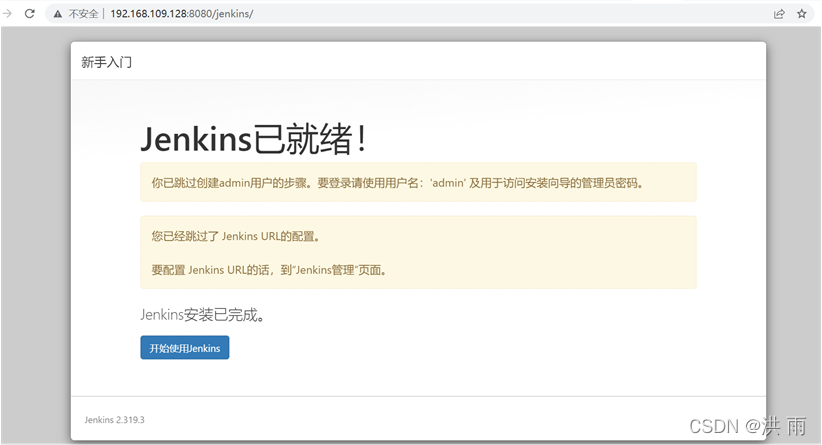The image size is (822, 445).
Task: Click the admin user skipped notice
Action: (418, 182)
